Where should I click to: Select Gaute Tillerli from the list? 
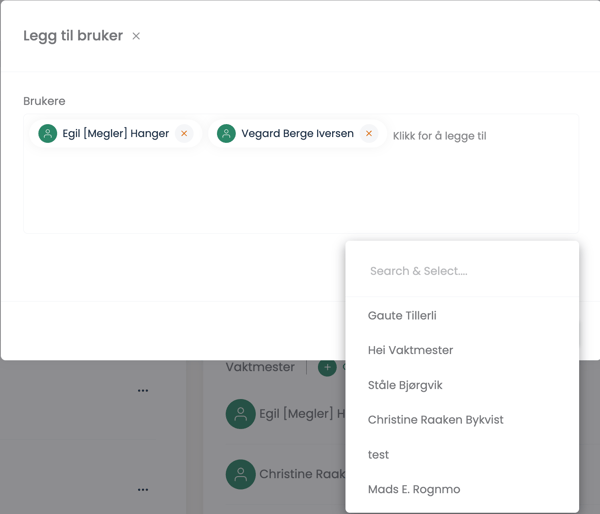click(462, 315)
